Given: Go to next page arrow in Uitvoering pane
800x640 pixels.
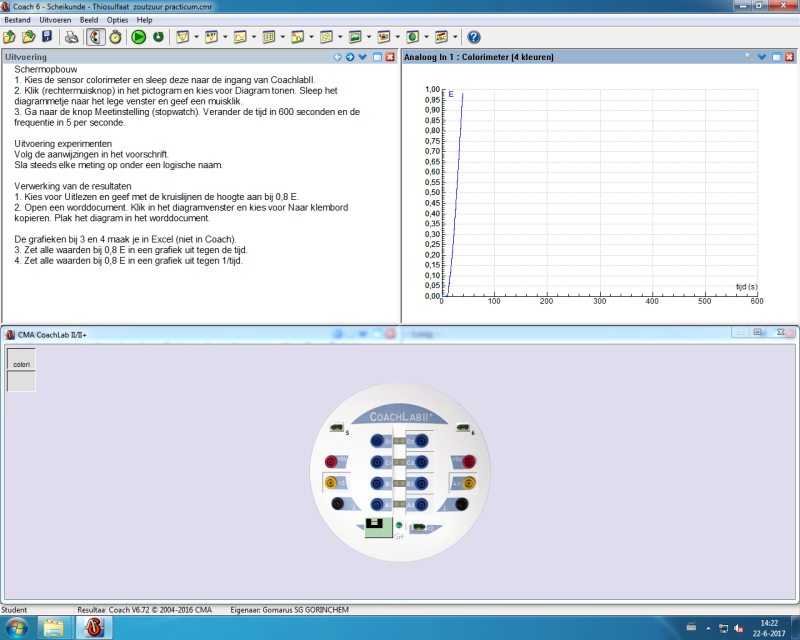Looking at the screenshot, I should tap(350, 57).
